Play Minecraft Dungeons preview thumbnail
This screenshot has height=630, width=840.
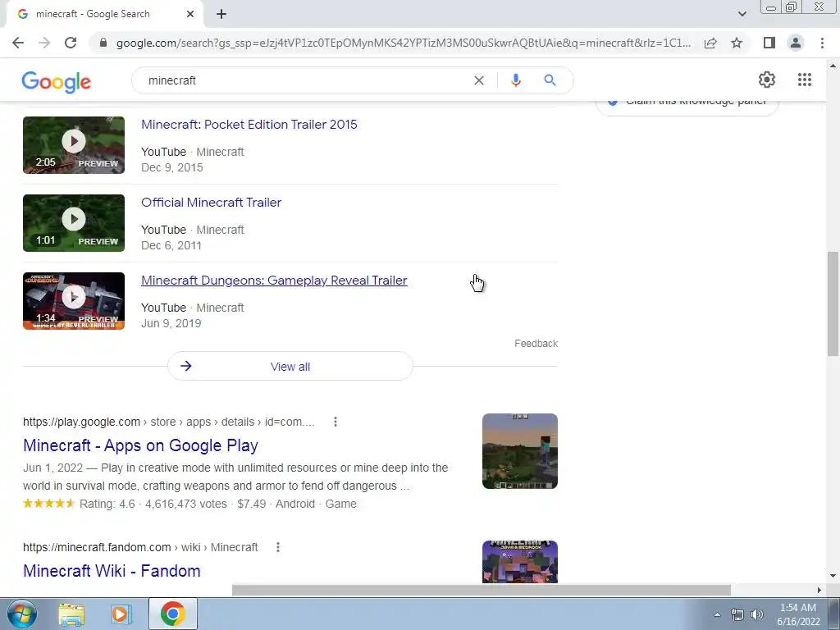pos(74,301)
